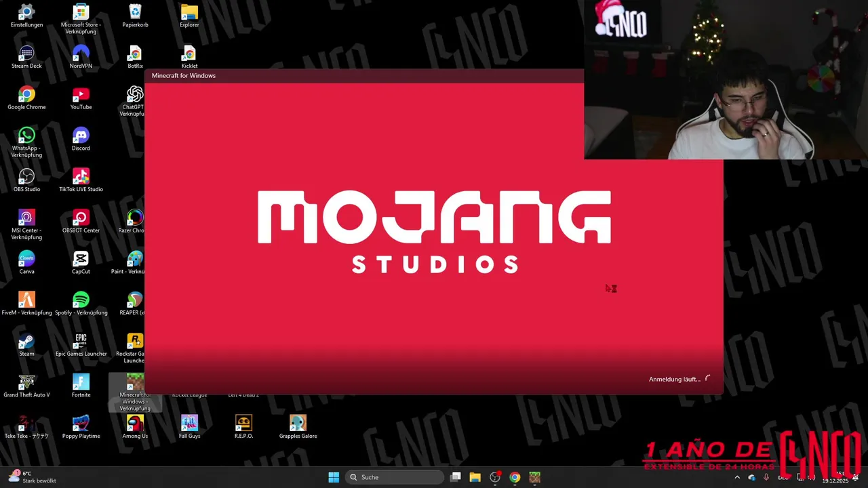The image size is (868, 488).
Task: Open MSI Center shortcut
Action: click(x=26, y=225)
